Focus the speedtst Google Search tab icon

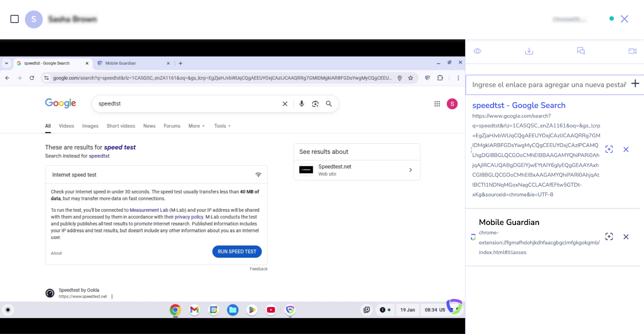pos(609,149)
